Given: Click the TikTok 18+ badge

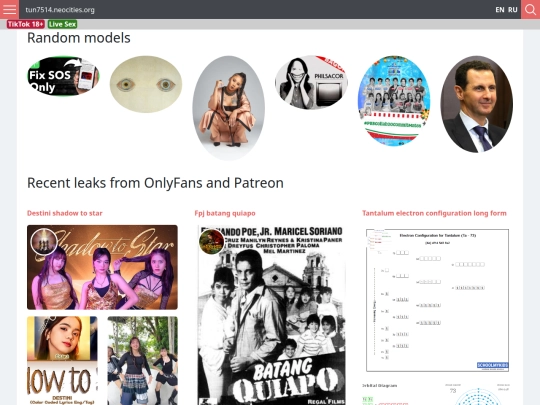Looking at the screenshot, I should (26, 24).
